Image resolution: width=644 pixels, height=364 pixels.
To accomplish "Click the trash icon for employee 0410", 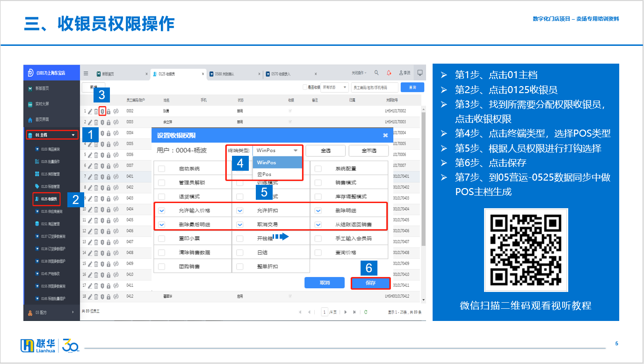I will 96,275.
